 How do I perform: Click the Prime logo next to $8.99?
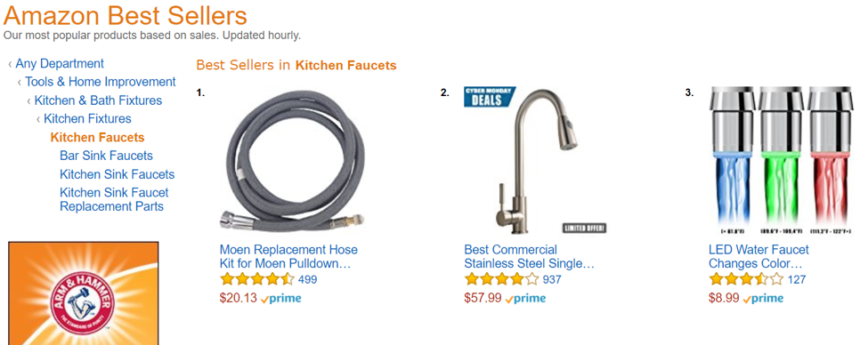pos(763,299)
